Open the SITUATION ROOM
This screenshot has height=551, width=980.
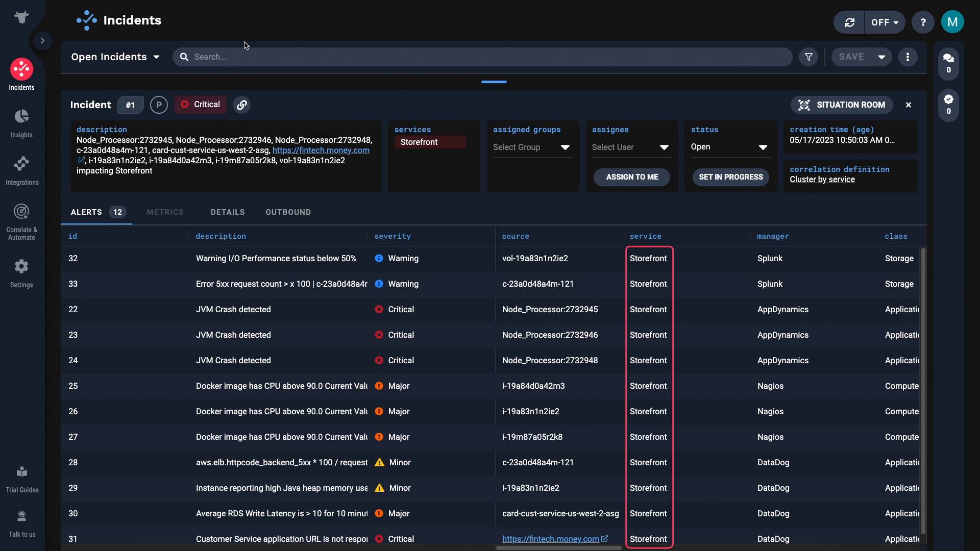point(842,105)
